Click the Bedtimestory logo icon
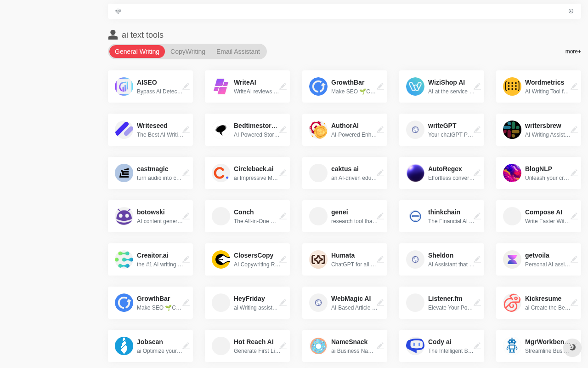The width and height of the screenshot is (588, 368). (221, 130)
